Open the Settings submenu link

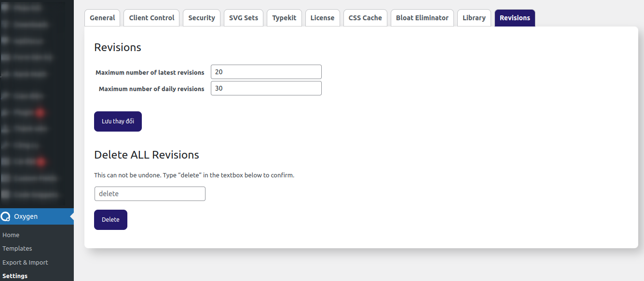[x=15, y=276]
